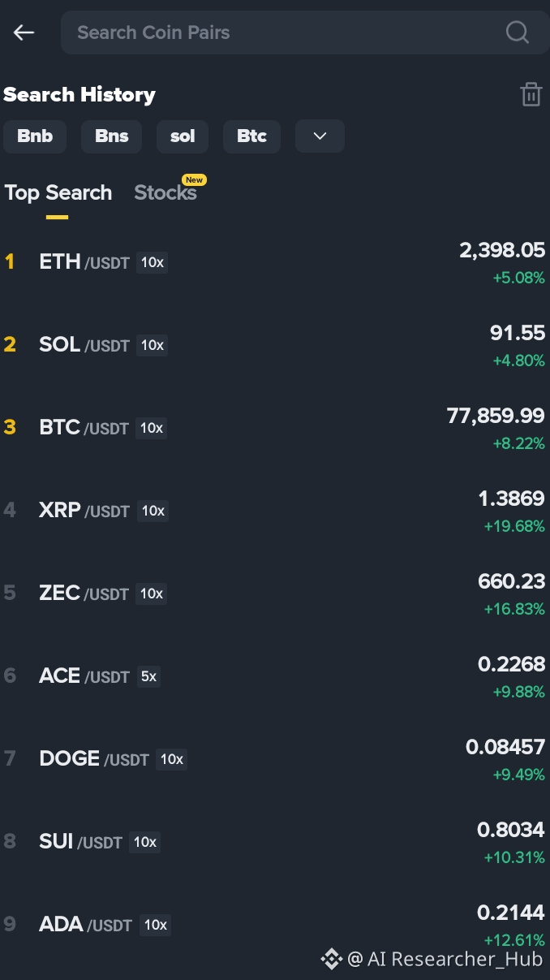Viewport: 550px width, 980px height.
Task: Open the XRP/USDT pair row
Action: [275, 511]
